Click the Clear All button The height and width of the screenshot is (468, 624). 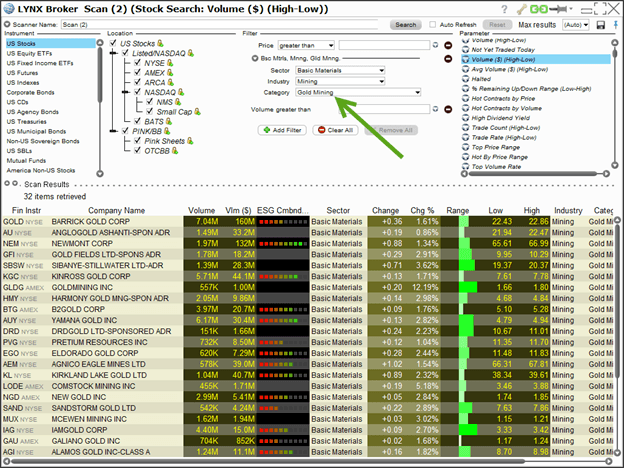tap(335, 130)
